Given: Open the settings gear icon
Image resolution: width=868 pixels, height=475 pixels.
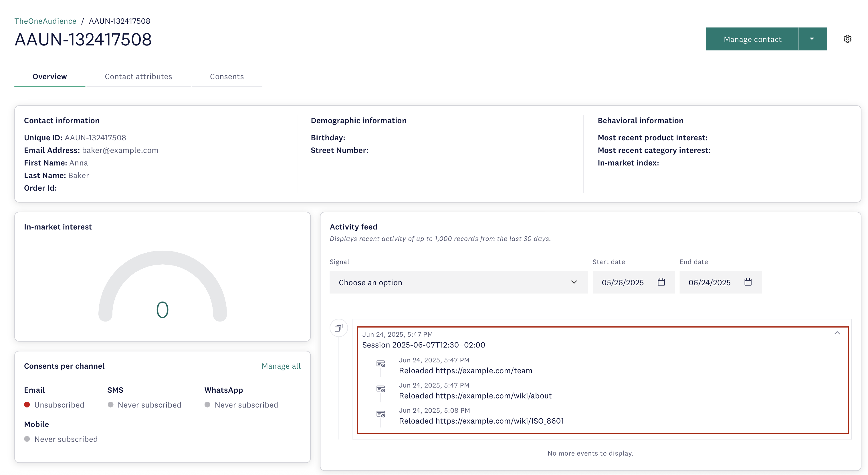Looking at the screenshot, I should [847, 39].
